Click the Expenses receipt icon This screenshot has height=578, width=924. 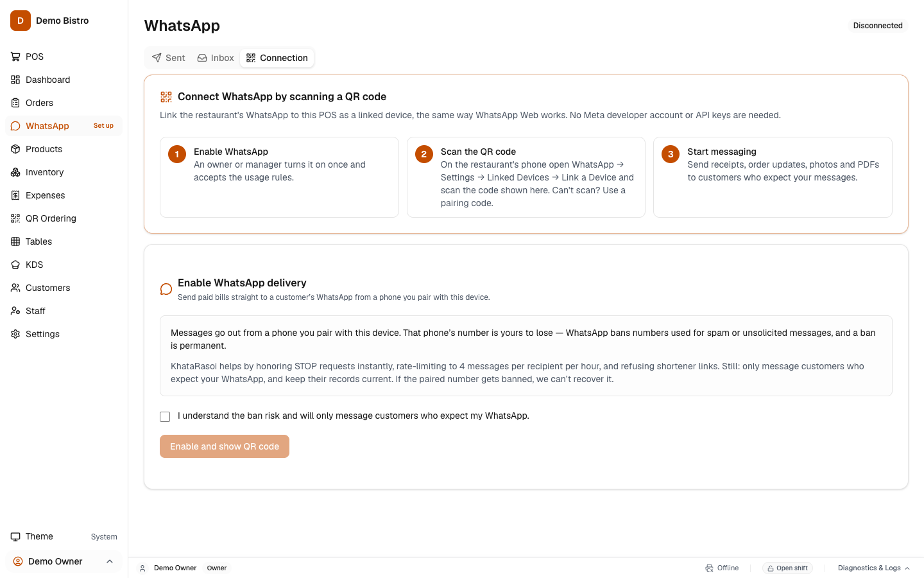[x=15, y=195]
